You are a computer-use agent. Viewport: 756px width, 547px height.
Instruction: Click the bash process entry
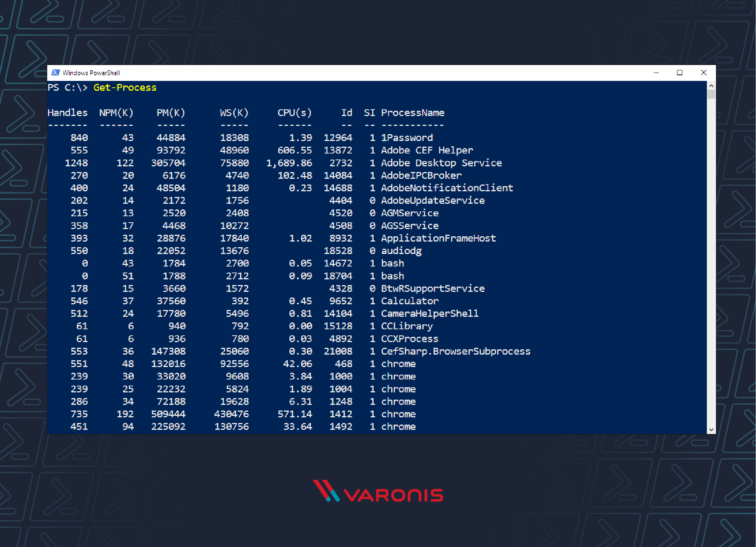pos(392,263)
